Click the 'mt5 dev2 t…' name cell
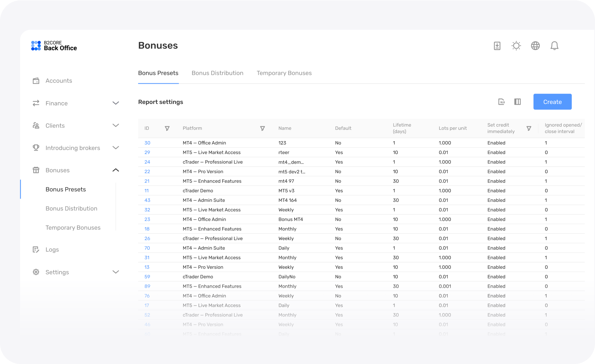 [x=292, y=172]
